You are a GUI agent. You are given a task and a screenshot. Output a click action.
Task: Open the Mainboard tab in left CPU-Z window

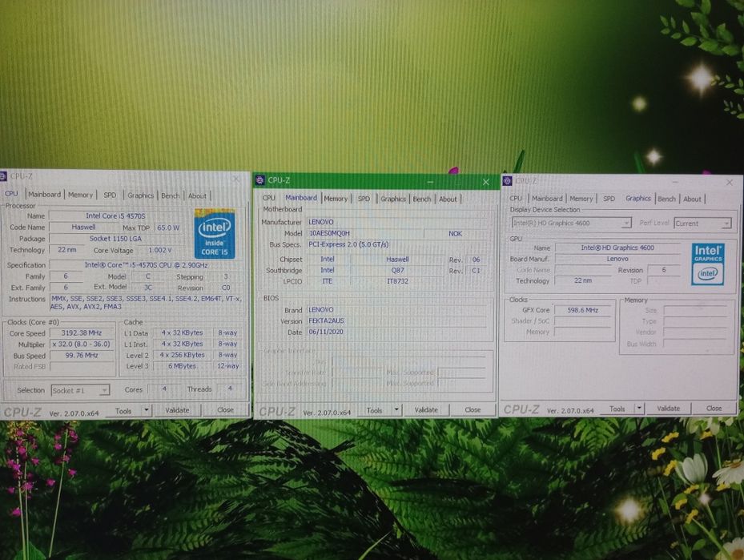click(x=44, y=194)
